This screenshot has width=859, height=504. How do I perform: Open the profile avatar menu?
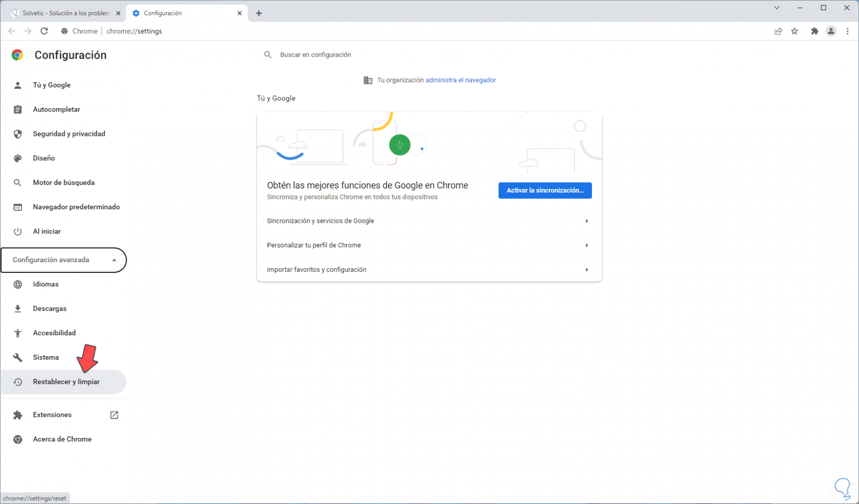[831, 31]
